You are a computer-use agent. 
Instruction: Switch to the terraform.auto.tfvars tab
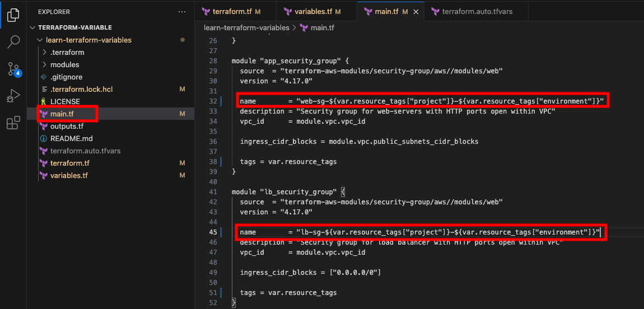(x=476, y=12)
